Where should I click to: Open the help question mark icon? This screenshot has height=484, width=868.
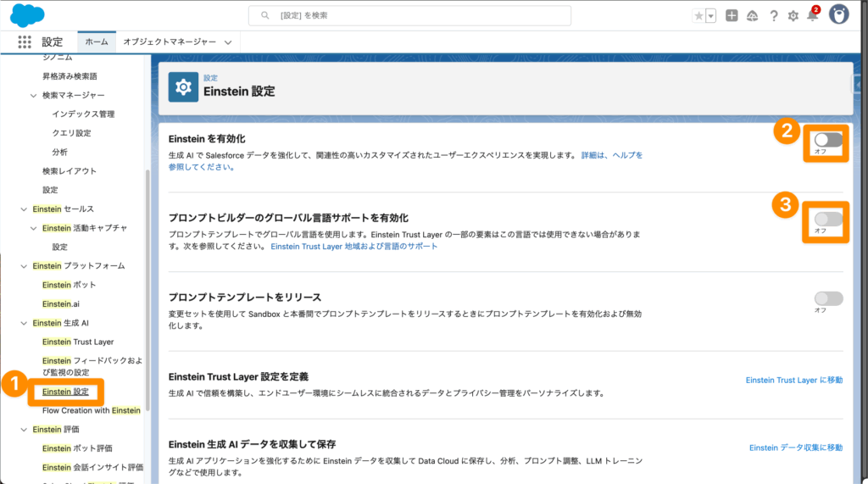773,16
